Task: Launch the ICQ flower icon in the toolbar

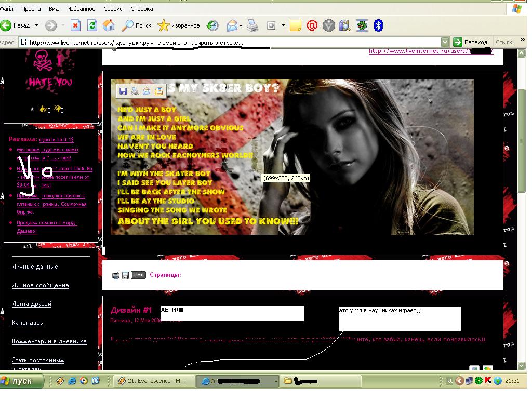Action: tap(362, 25)
